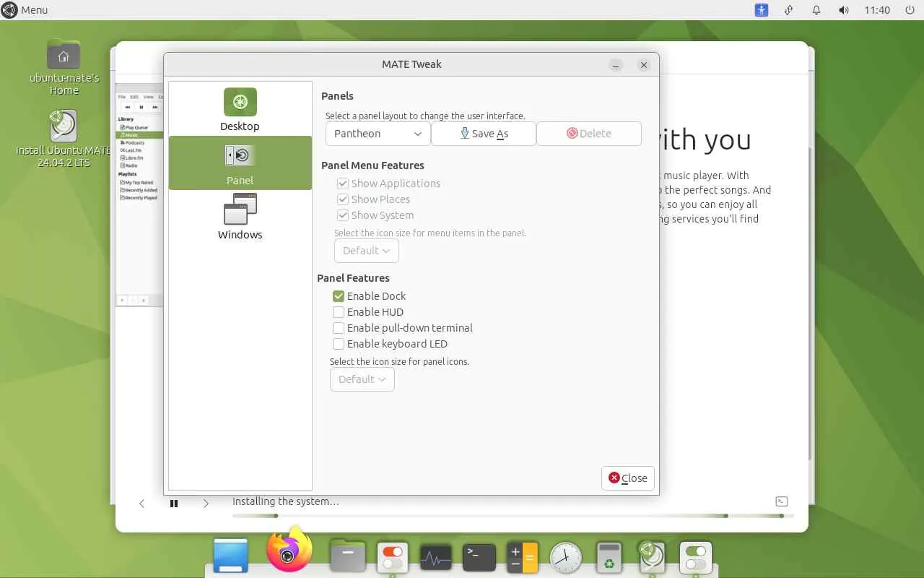Click the X in MATE Tweak title bar

coord(644,65)
